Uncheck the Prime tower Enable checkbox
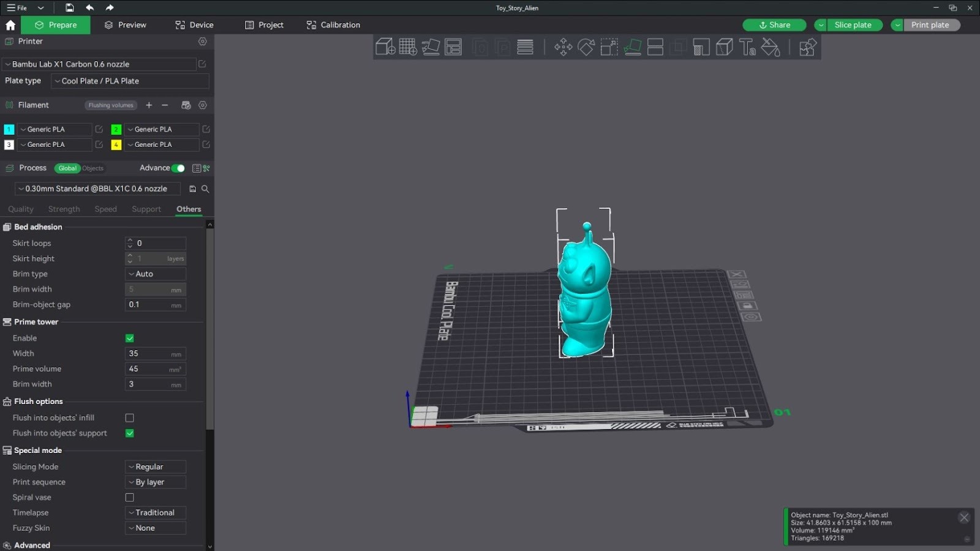Image resolution: width=980 pixels, height=551 pixels. click(130, 339)
